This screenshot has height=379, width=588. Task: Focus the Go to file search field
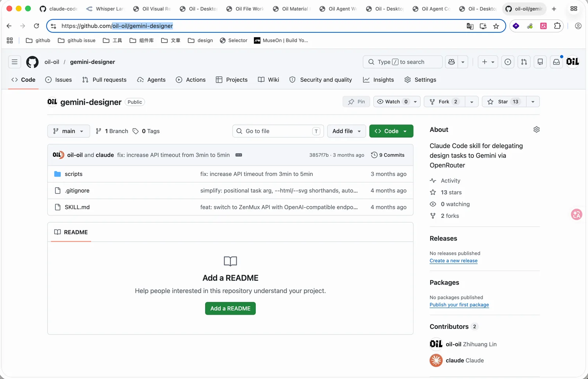coord(278,131)
